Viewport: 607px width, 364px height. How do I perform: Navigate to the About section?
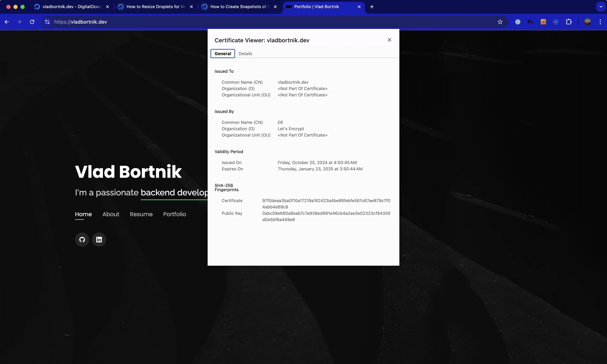click(111, 214)
